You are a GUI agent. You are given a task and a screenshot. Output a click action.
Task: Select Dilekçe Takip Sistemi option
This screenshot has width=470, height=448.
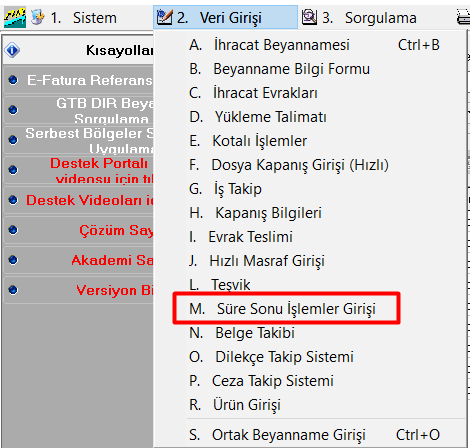tap(271, 357)
